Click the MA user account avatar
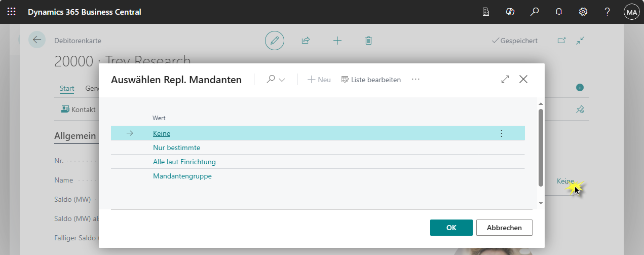644x255 pixels. 631,12
